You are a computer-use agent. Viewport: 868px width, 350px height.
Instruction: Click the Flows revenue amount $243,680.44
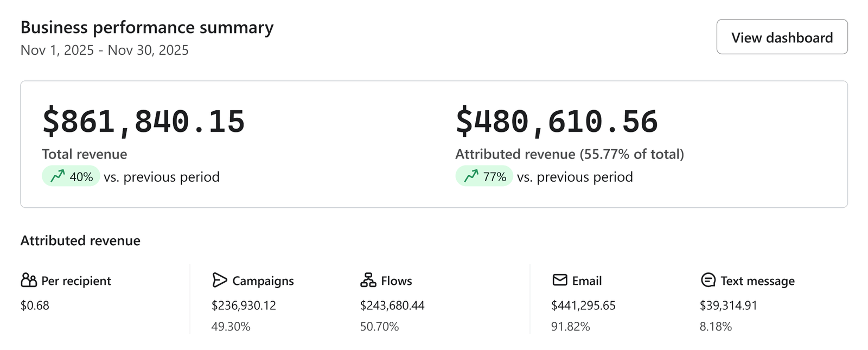click(392, 306)
